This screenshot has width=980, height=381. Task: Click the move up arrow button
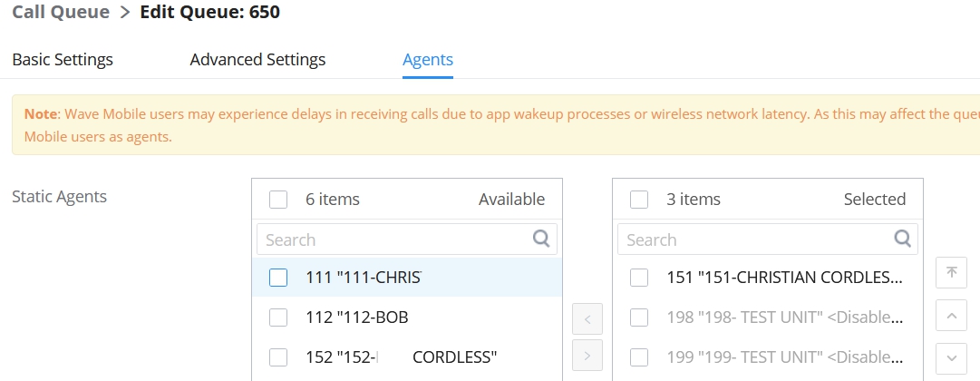point(950,316)
